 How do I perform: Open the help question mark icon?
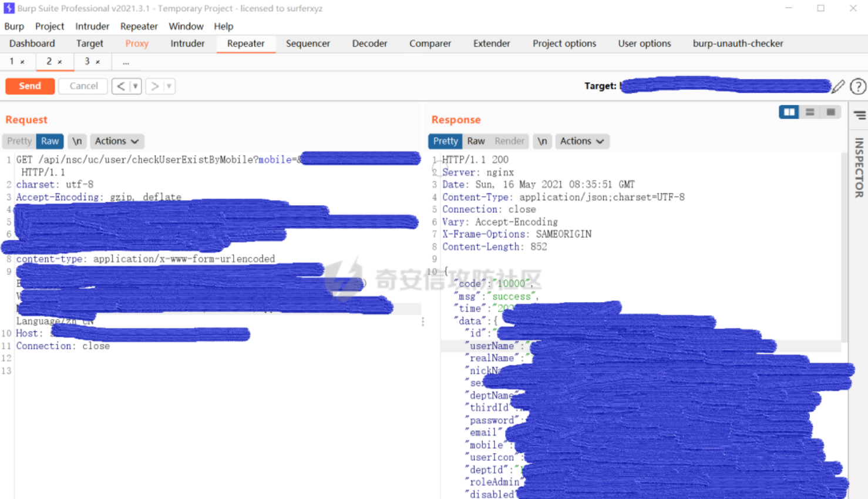(x=858, y=86)
